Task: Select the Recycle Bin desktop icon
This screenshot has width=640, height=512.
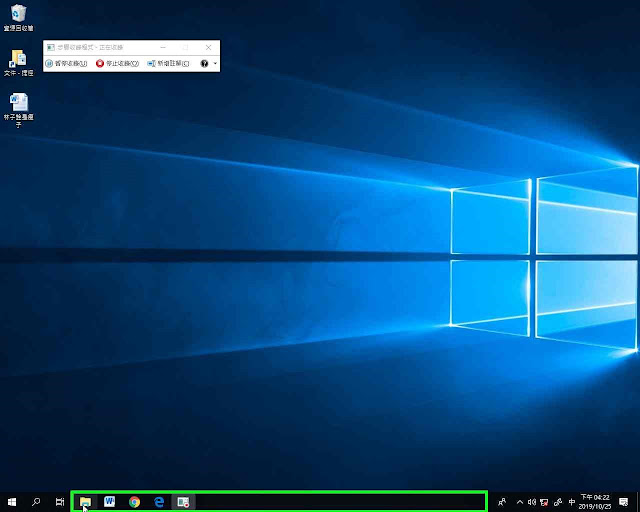Action: (x=18, y=18)
